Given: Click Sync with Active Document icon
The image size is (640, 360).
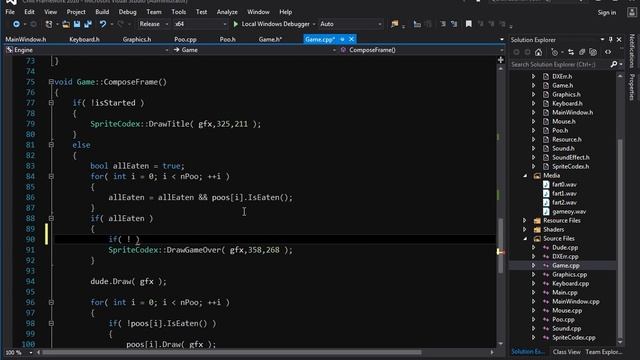Looking at the screenshot, I should click(x=571, y=52).
